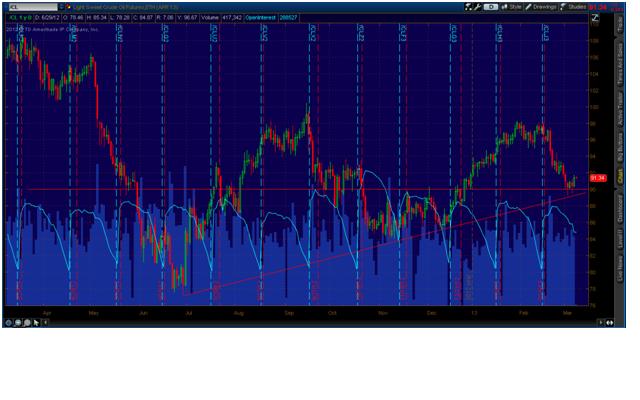Select the Chart side tab

click(x=620, y=176)
